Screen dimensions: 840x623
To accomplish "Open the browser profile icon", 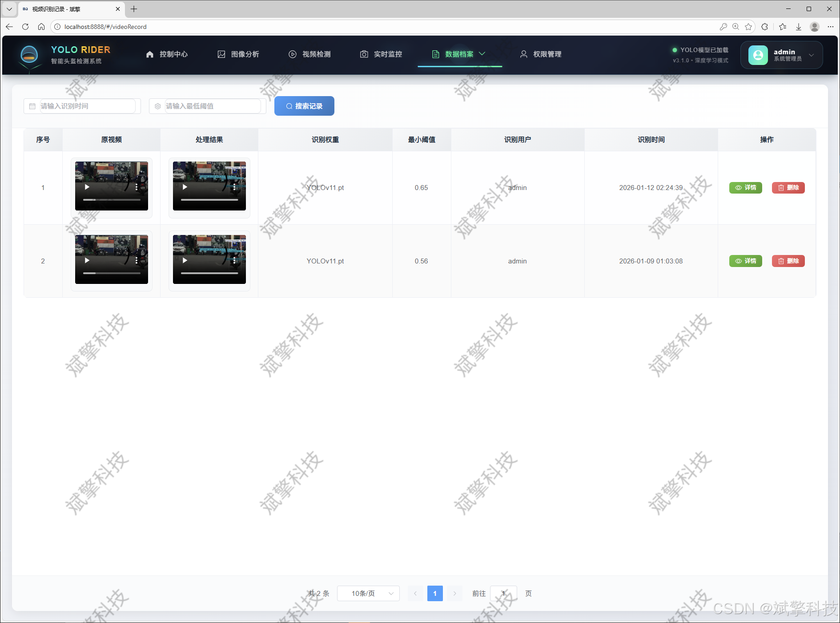I will [815, 27].
